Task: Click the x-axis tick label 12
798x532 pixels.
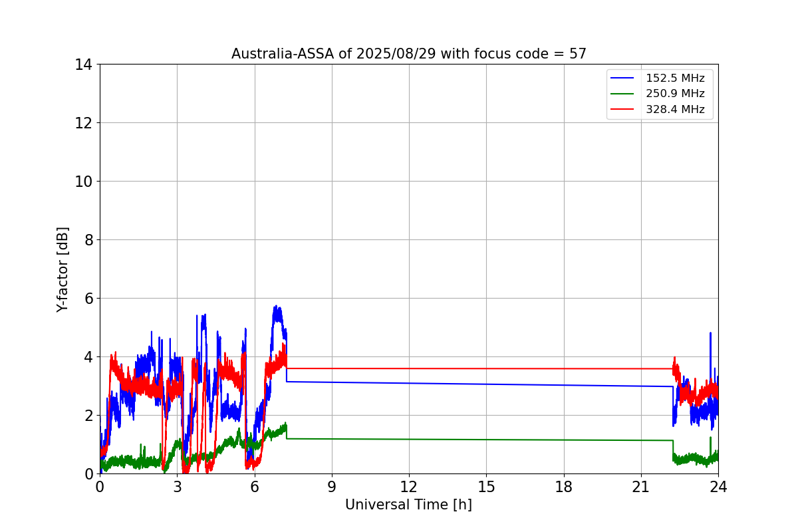Action: 409,487
